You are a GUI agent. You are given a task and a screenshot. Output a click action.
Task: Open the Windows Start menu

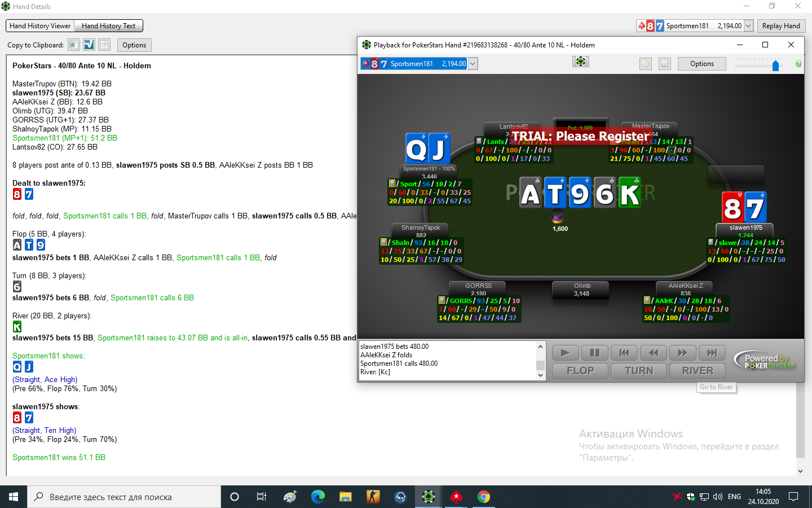(14, 497)
